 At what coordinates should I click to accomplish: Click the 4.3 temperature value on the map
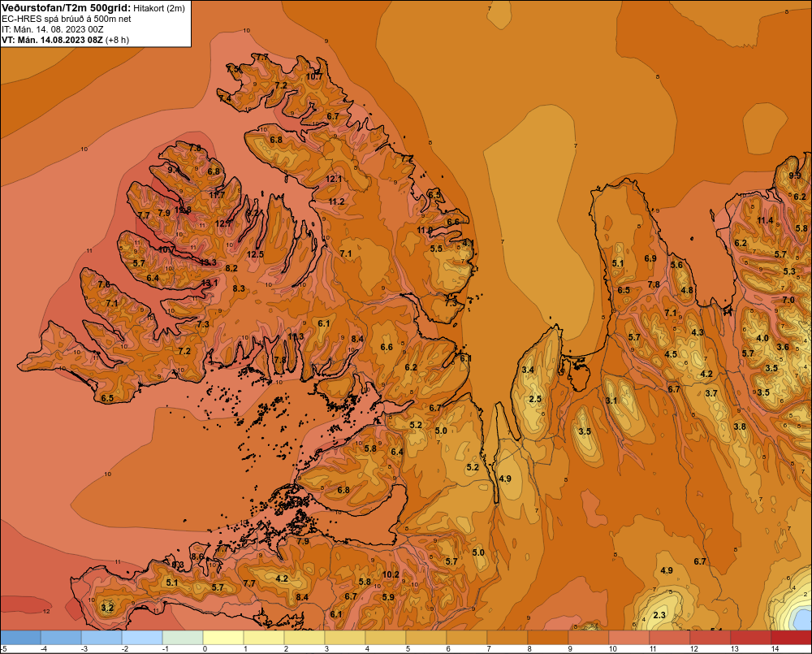[x=698, y=333]
